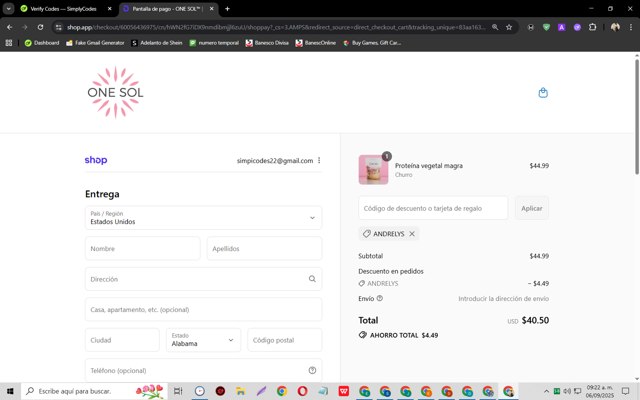Click the taskbar clock showing 09:22 a. m.
The width and height of the screenshot is (640, 400).
click(x=600, y=391)
